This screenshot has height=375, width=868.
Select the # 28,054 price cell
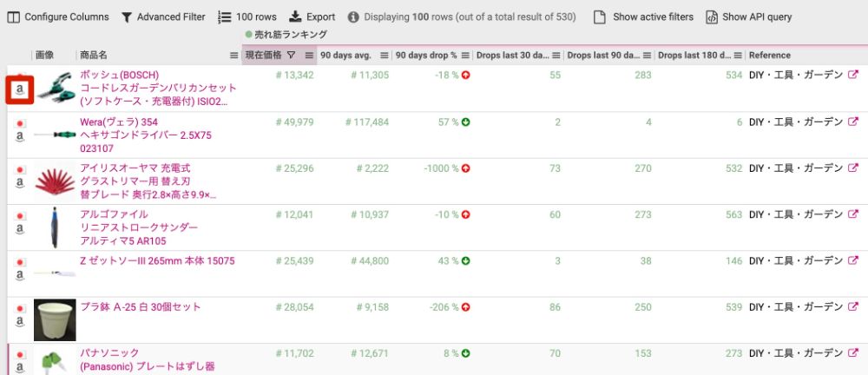tap(294, 307)
